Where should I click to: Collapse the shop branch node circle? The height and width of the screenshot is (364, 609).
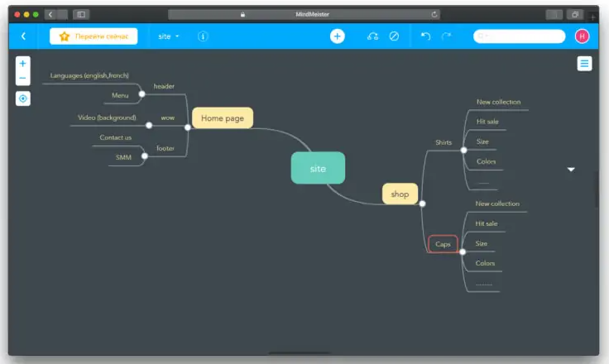[422, 204]
